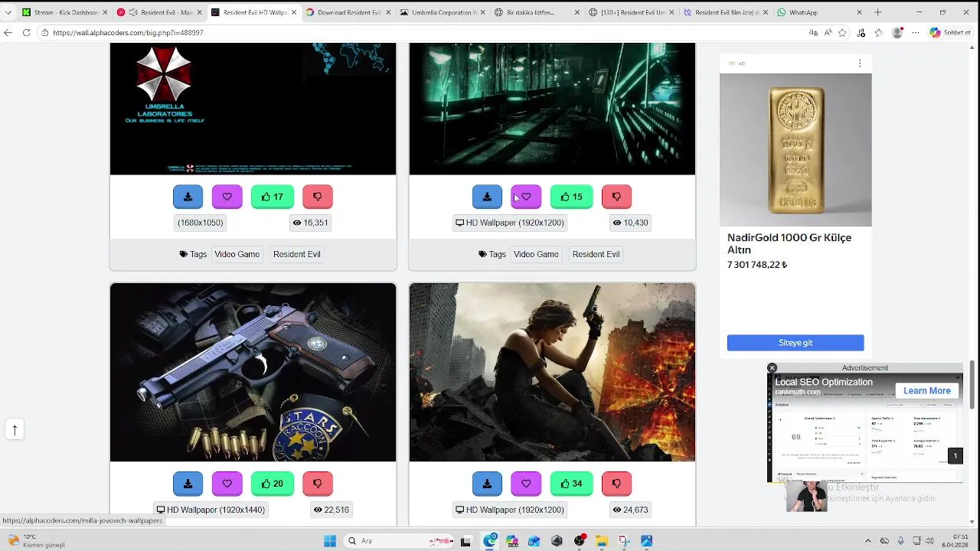The image size is (980, 551).
Task: Dislike the Umbrella Laboratories wallpaper
Action: coord(318,197)
